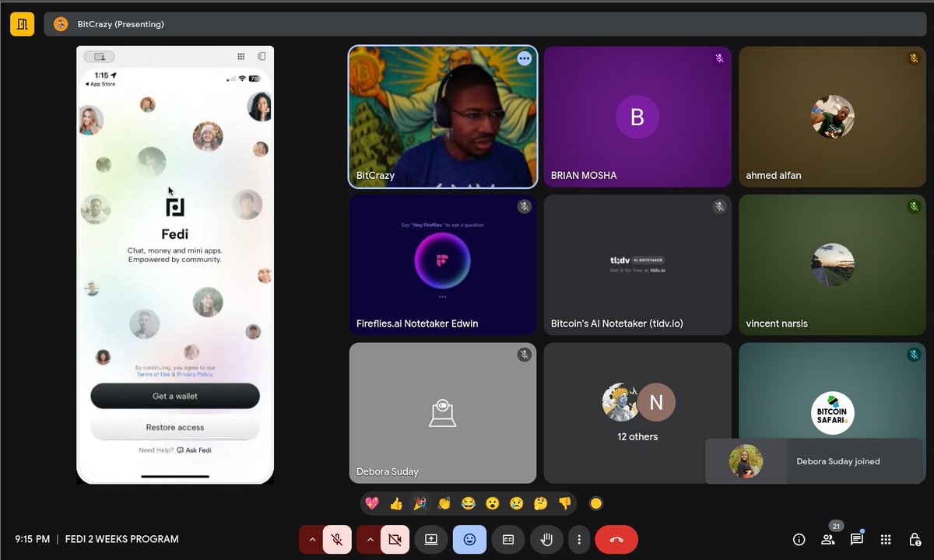Change reaction skin tone yellow circle
The height and width of the screenshot is (560, 934).
click(x=596, y=503)
